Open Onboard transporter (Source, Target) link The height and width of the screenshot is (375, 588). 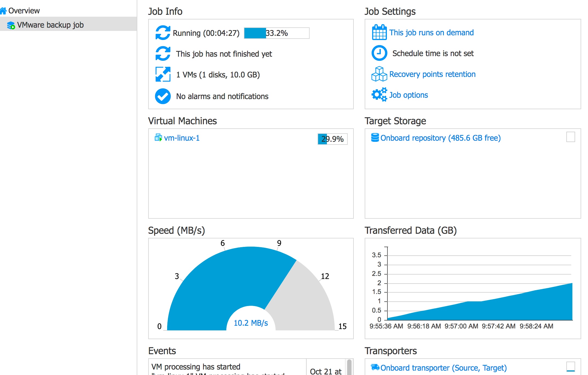[444, 368]
